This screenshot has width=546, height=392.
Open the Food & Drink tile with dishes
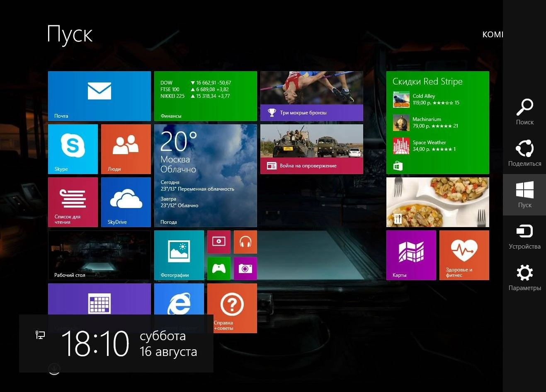pyautogui.click(x=438, y=202)
